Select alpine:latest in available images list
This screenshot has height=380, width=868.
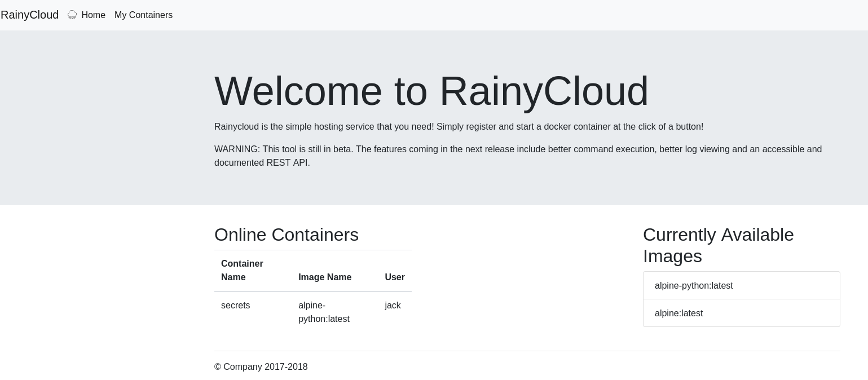click(678, 313)
